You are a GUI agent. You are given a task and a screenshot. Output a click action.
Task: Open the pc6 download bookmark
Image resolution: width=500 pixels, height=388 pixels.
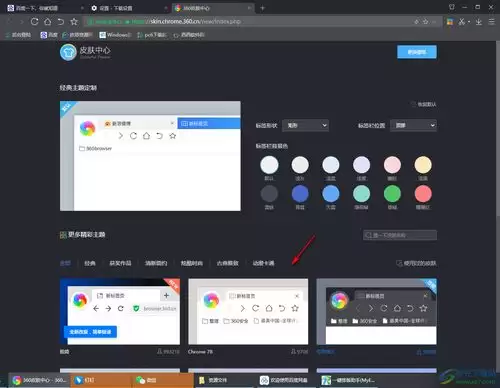coord(152,35)
